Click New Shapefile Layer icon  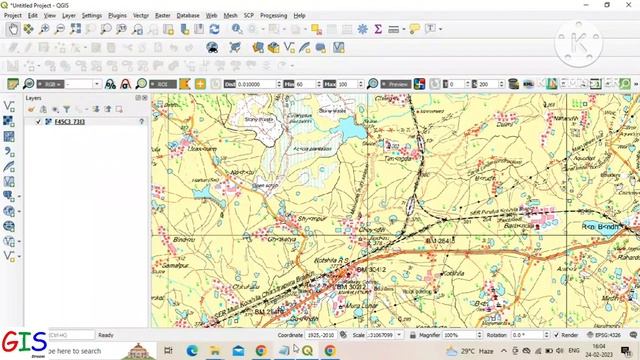(x=289, y=48)
